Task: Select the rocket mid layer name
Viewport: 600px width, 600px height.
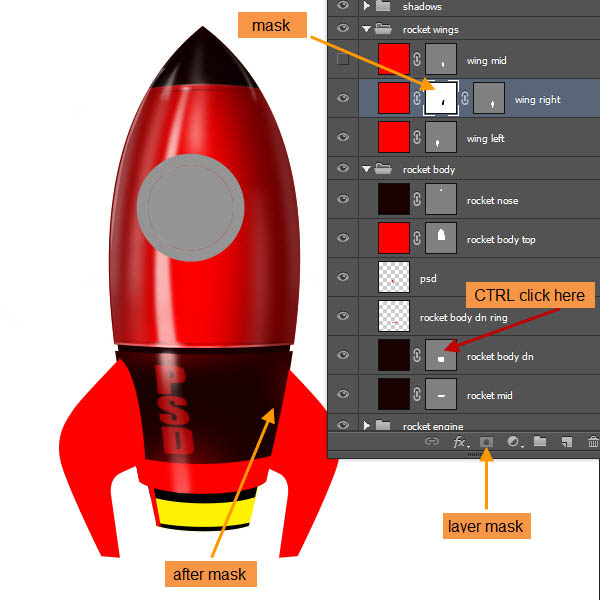Action: [x=490, y=395]
